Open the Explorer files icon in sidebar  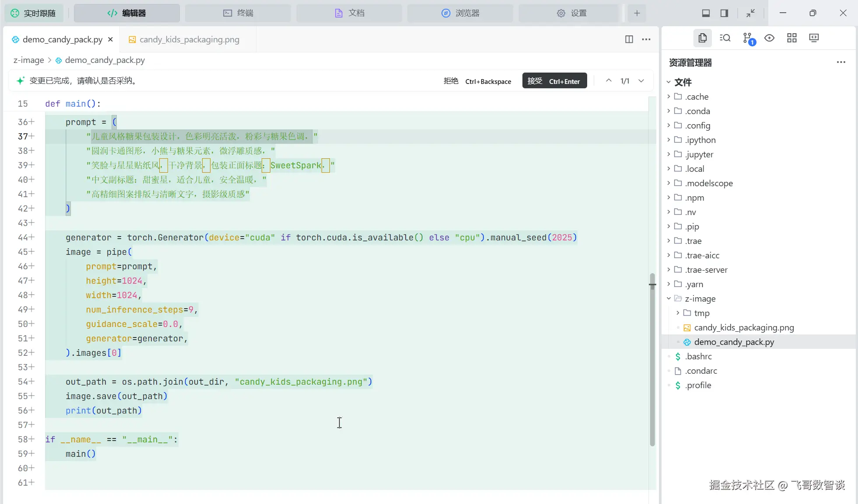702,38
